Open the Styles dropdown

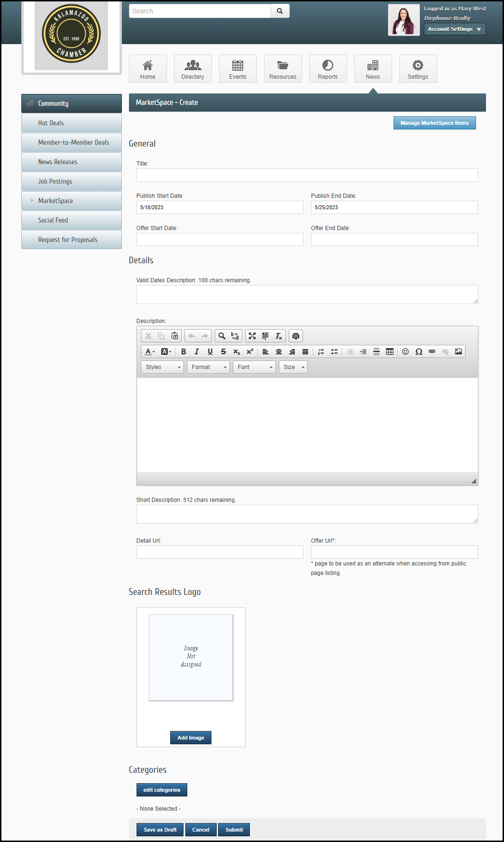[163, 367]
